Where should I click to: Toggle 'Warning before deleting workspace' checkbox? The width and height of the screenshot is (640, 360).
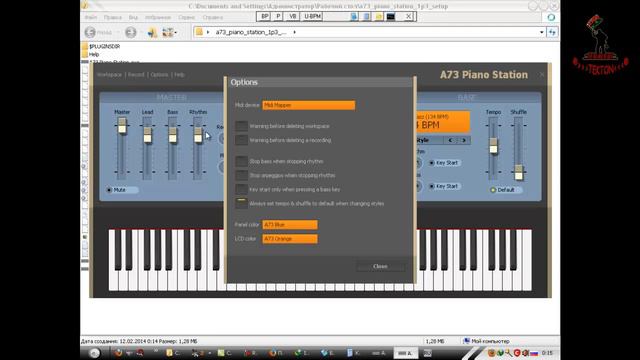pos(241,126)
